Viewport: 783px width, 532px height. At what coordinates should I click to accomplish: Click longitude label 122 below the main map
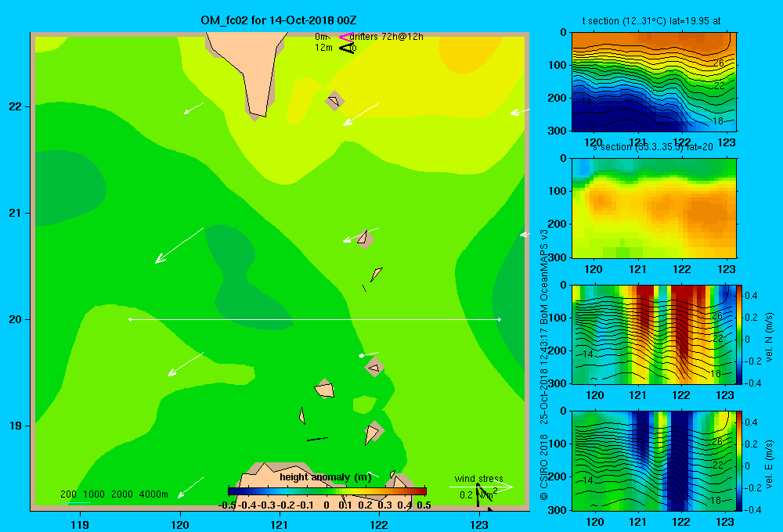coord(379,524)
